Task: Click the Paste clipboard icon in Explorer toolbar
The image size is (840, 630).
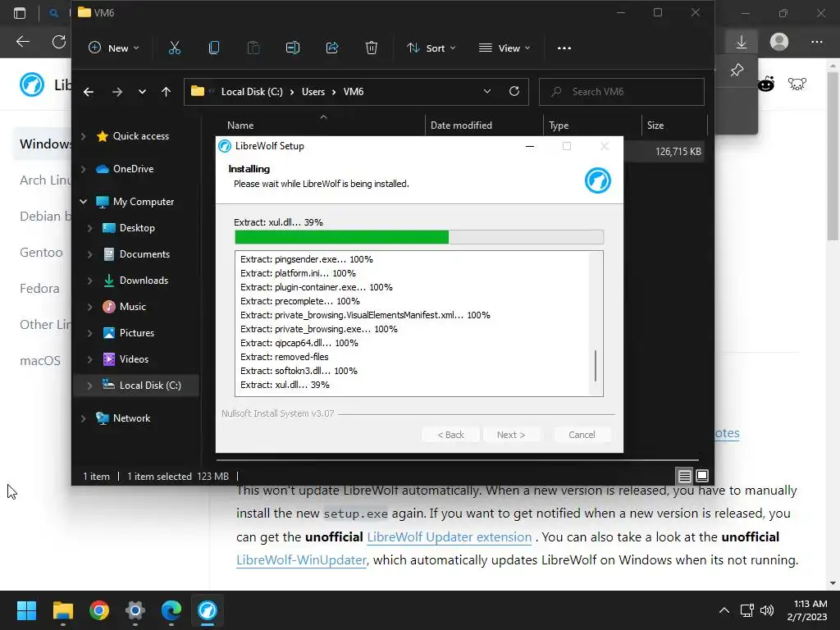Action: pos(253,48)
